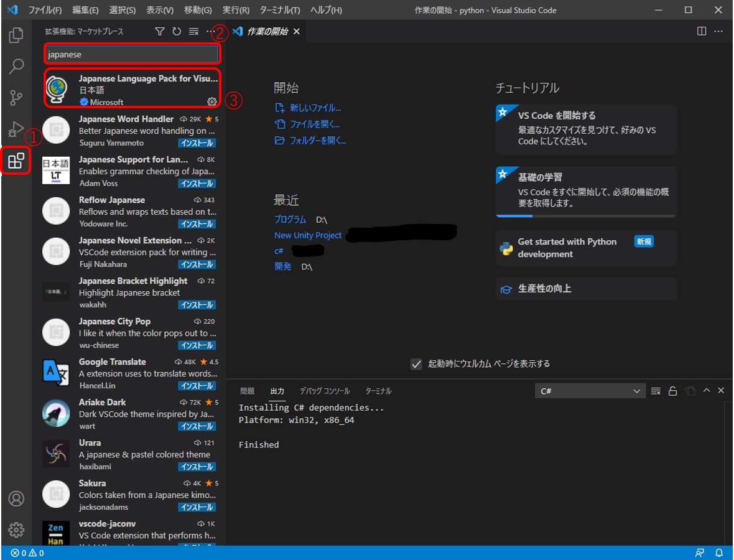The height and width of the screenshot is (560, 734).
Task: Open the Explorer view in activity bar
Action: (16, 35)
